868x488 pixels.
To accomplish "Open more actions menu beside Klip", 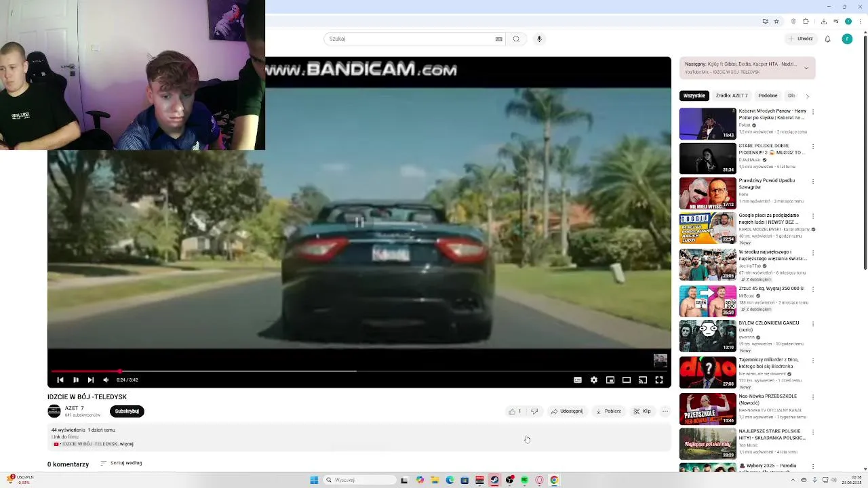I will [x=665, y=411].
